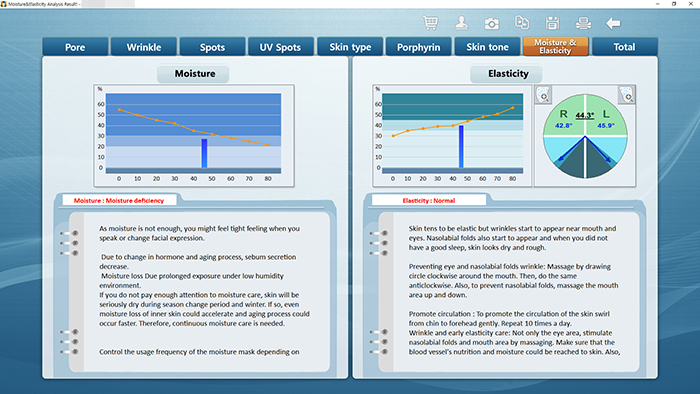Show the Total results tab
Viewport: 700px width, 394px height.
coord(624,47)
